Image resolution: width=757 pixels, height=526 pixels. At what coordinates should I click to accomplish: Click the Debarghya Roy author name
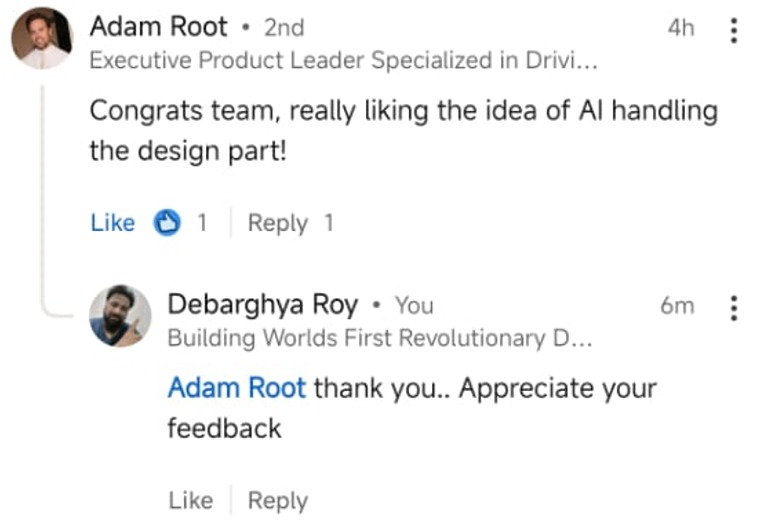pos(262,305)
